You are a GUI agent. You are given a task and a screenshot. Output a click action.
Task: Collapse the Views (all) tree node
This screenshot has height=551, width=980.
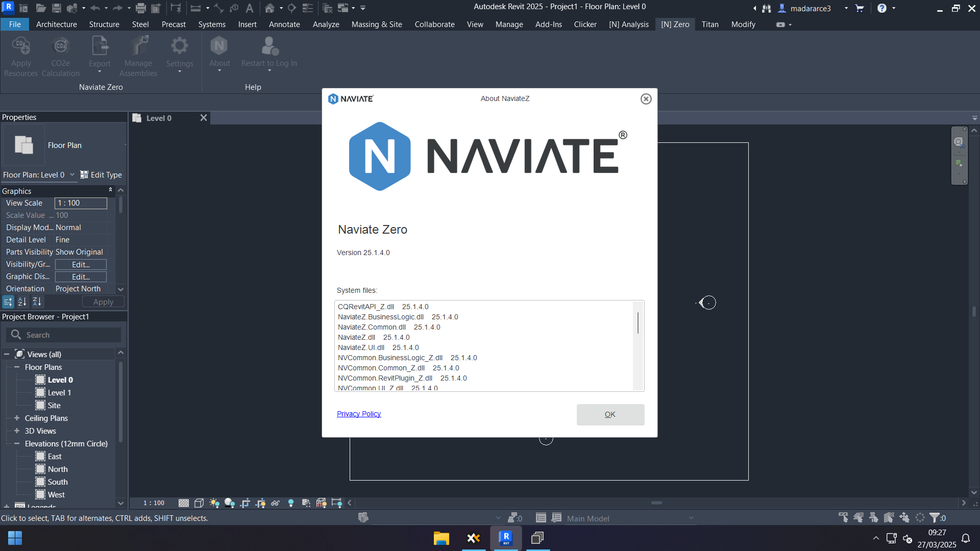pyautogui.click(x=7, y=354)
